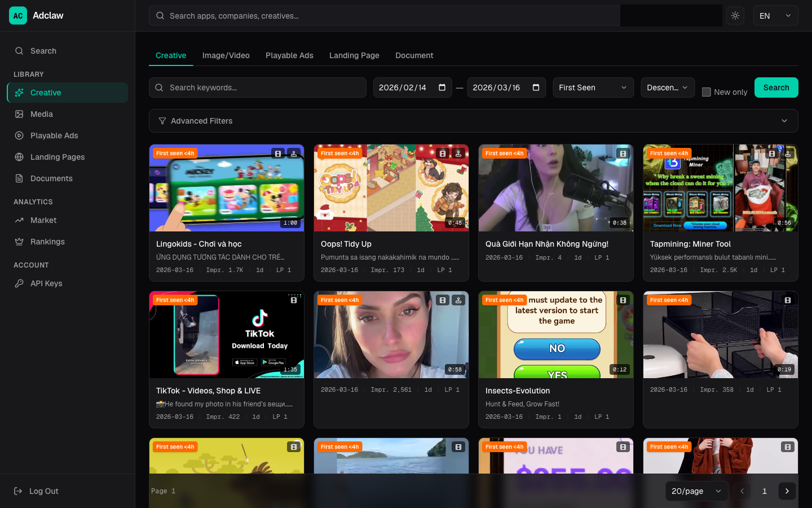
Task: Toggle the light/dark theme sun icon
Action: click(735, 16)
